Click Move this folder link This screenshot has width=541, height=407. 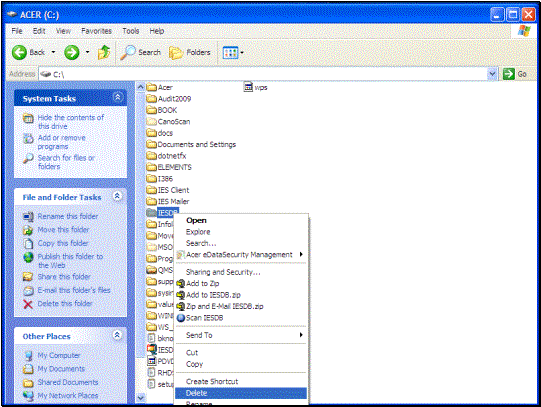(63, 230)
